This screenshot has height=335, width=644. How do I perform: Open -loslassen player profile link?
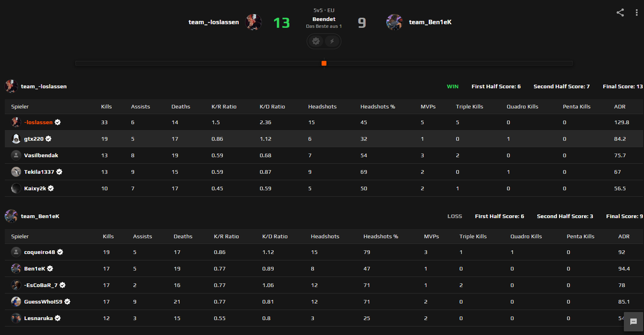[39, 122]
